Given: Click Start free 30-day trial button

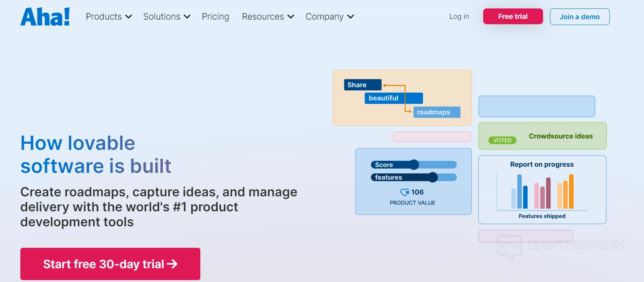Looking at the screenshot, I should tap(110, 264).
